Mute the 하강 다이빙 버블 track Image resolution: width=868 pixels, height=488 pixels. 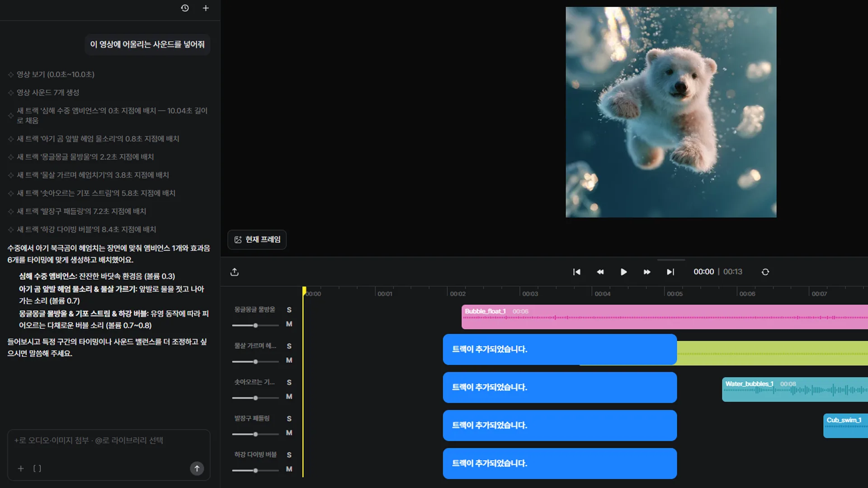coord(289,469)
